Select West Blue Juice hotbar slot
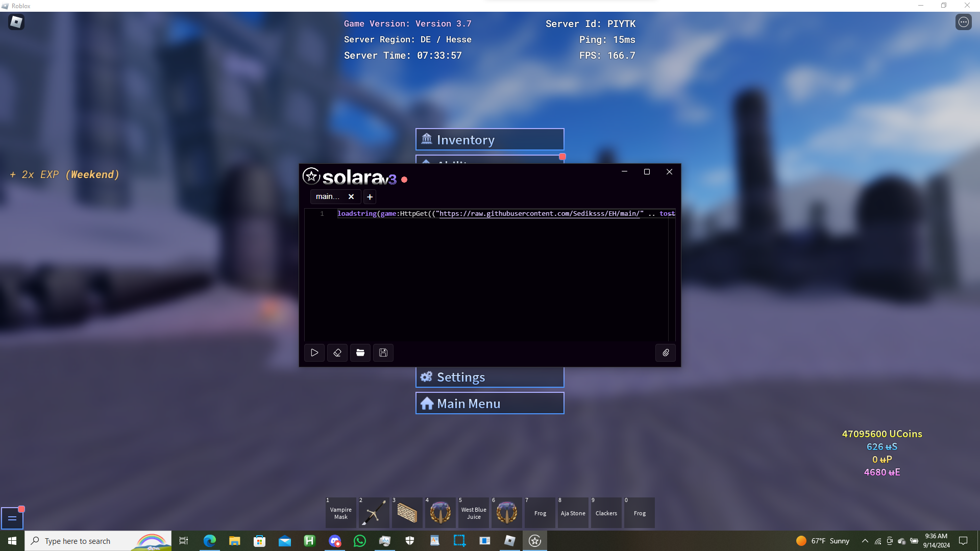This screenshot has width=980, height=551. coord(474,513)
